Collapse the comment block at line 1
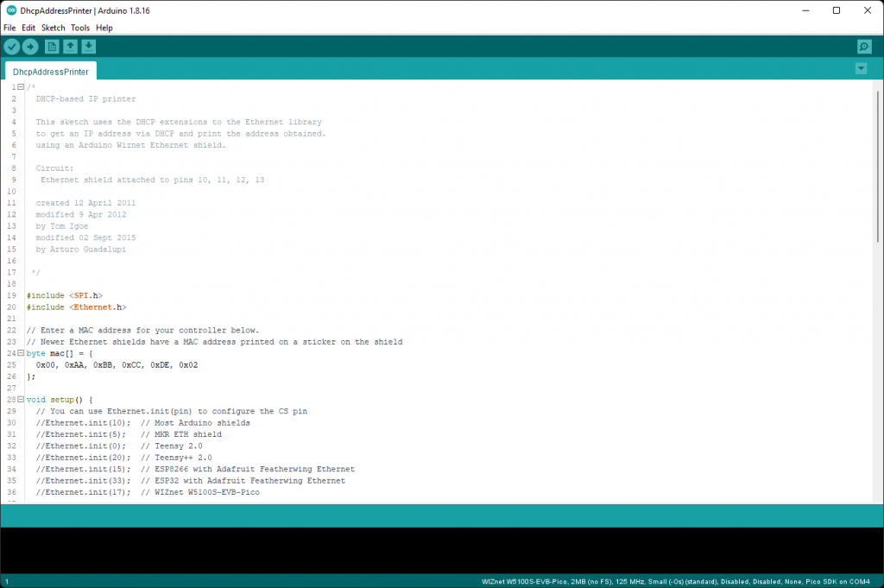The image size is (884, 588). [x=21, y=87]
